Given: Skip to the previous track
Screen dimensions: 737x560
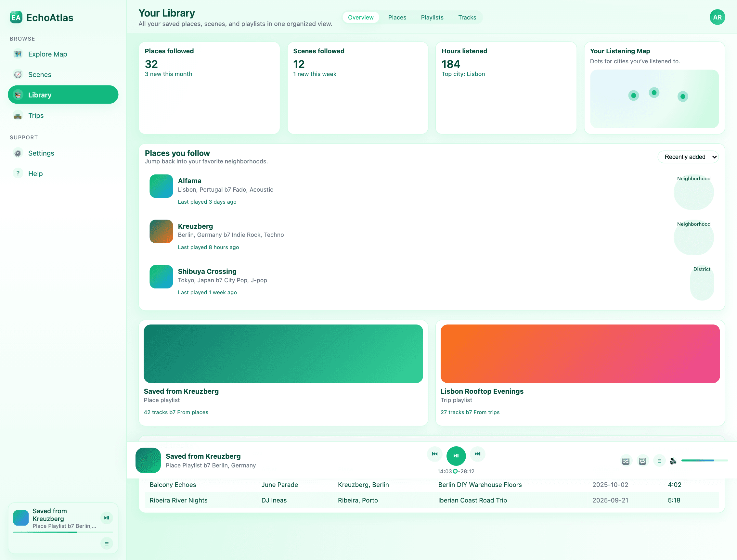Looking at the screenshot, I should pyautogui.click(x=434, y=454).
